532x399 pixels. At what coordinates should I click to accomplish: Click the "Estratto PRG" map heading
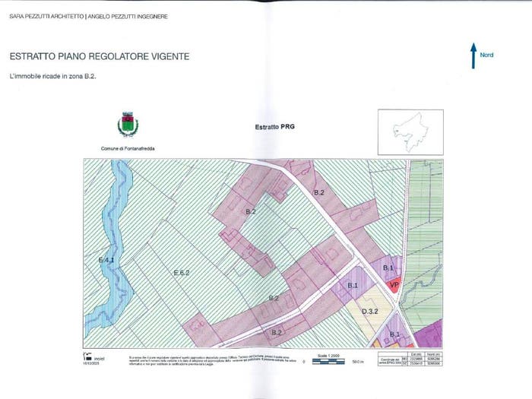click(x=275, y=127)
